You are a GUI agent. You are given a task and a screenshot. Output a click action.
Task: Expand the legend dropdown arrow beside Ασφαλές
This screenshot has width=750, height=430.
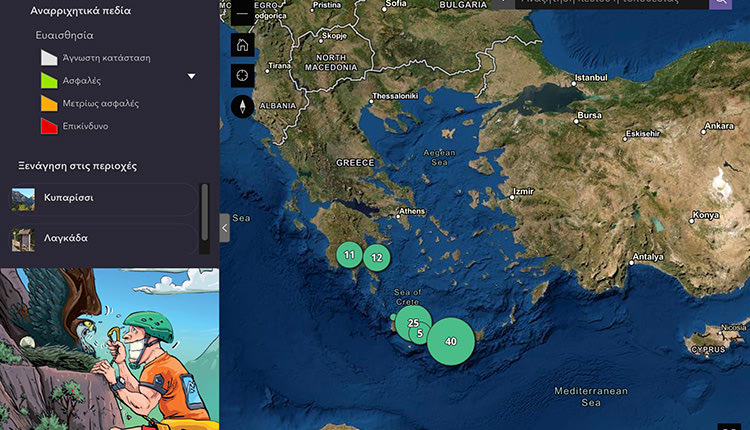coord(191,77)
